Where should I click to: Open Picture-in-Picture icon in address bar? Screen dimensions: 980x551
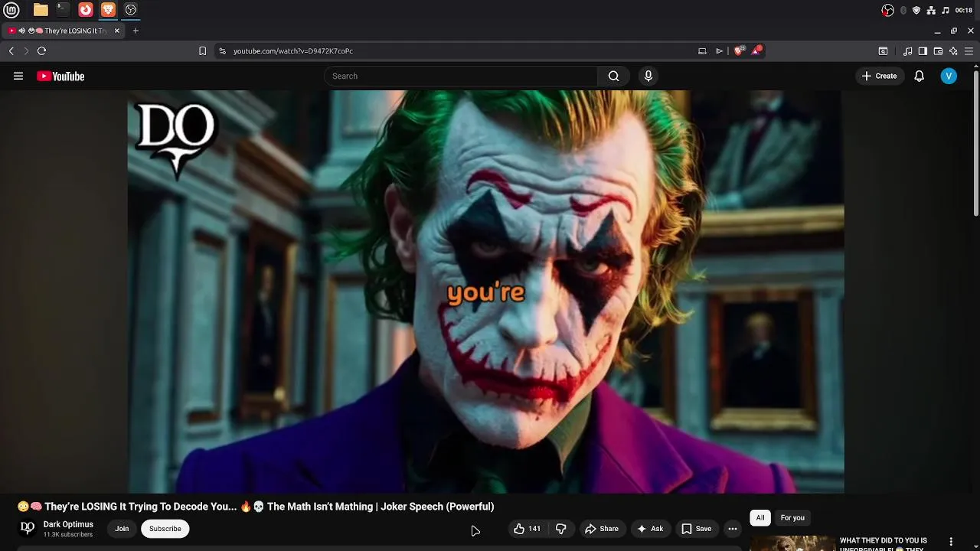pyautogui.click(x=702, y=51)
